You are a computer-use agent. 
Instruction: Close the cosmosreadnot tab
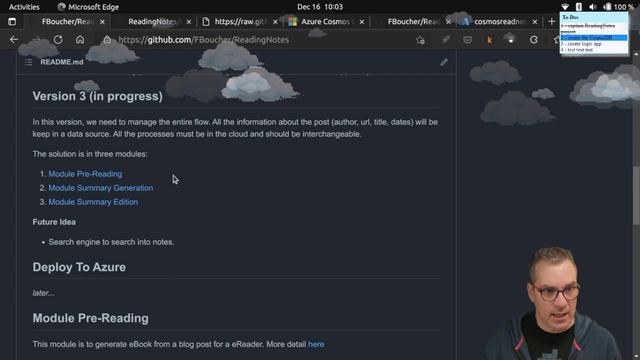point(535,22)
